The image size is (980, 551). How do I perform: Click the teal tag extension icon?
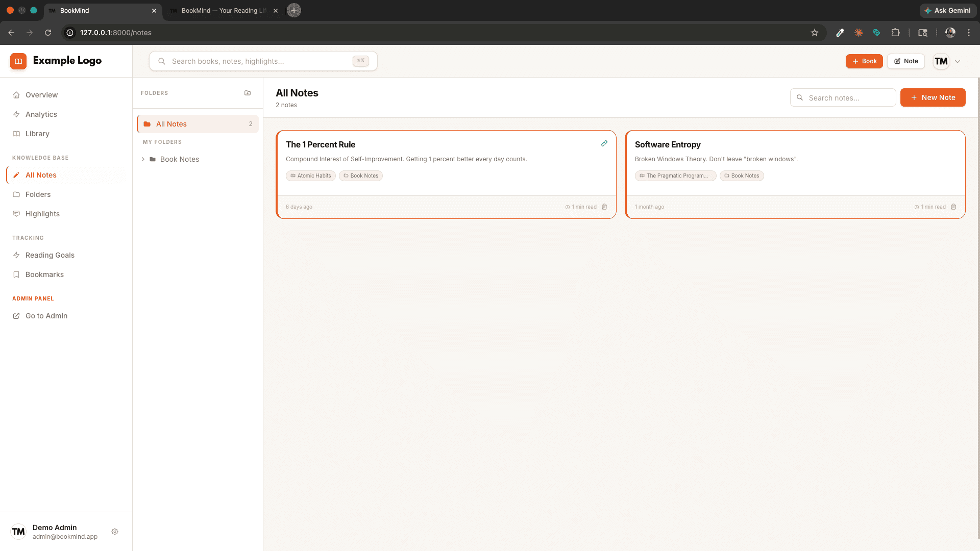pyautogui.click(x=877, y=33)
